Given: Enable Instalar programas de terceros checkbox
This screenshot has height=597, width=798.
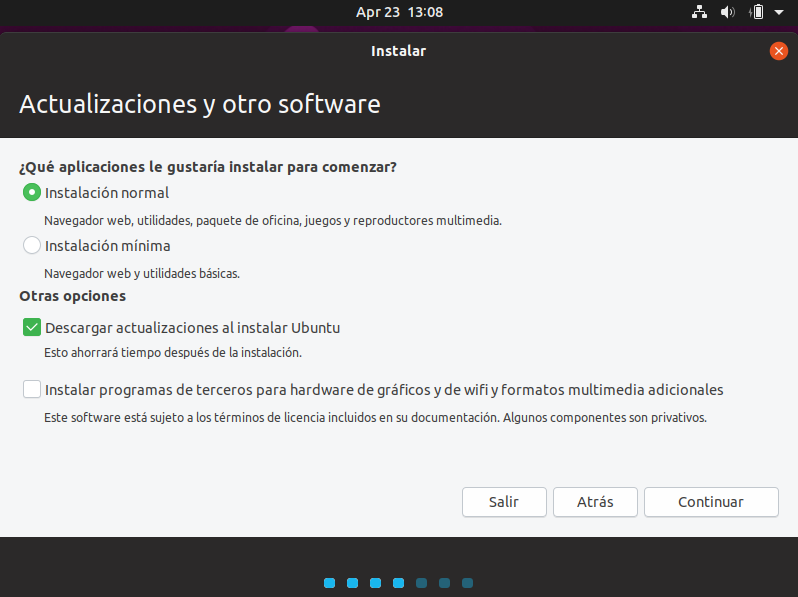Looking at the screenshot, I should point(32,389).
